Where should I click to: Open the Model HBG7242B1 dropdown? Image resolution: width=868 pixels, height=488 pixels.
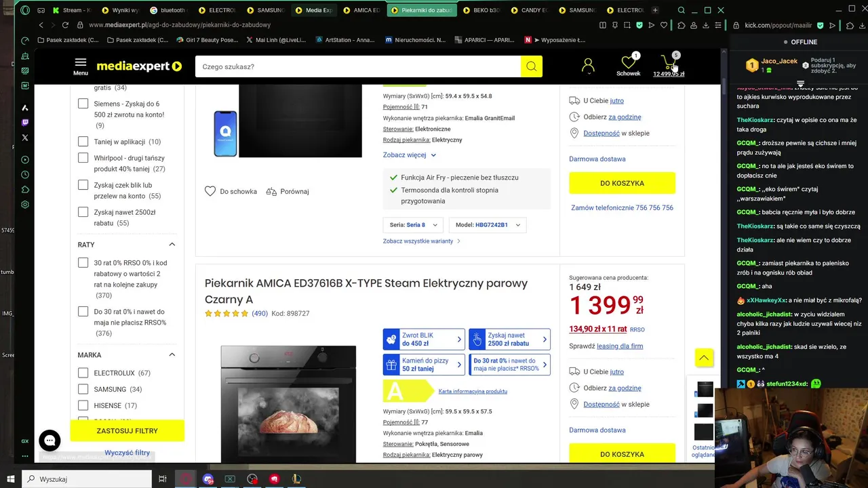pyautogui.click(x=488, y=225)
